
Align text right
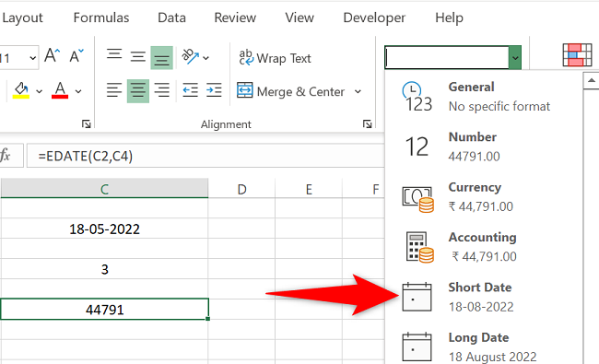click(x=162, y=90)
